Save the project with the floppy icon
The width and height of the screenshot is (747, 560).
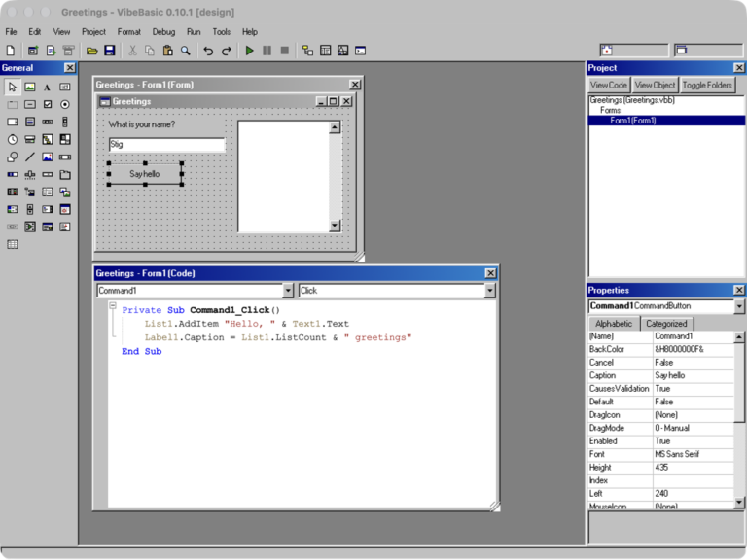tap(110, 51)
